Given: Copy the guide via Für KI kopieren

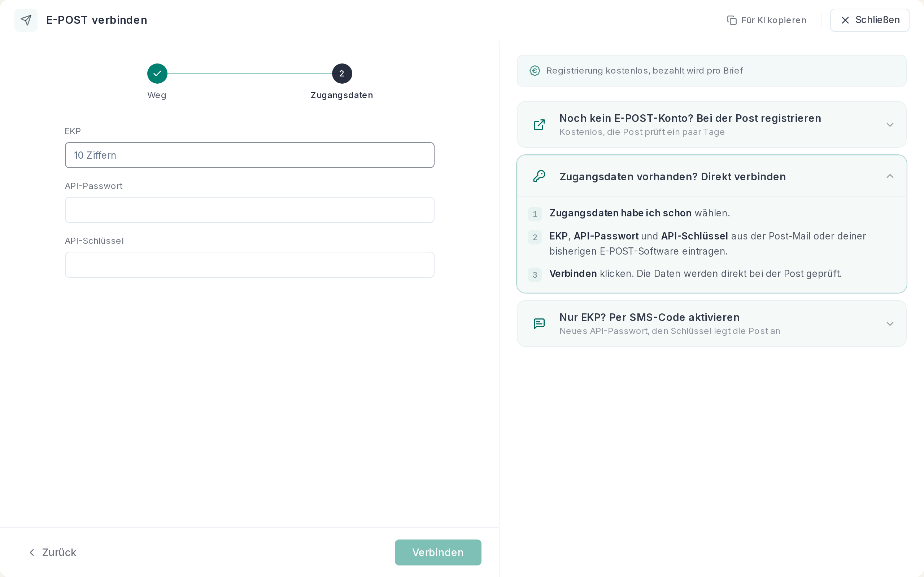Looking at the screenshot, I should click(x=767, y=20).
